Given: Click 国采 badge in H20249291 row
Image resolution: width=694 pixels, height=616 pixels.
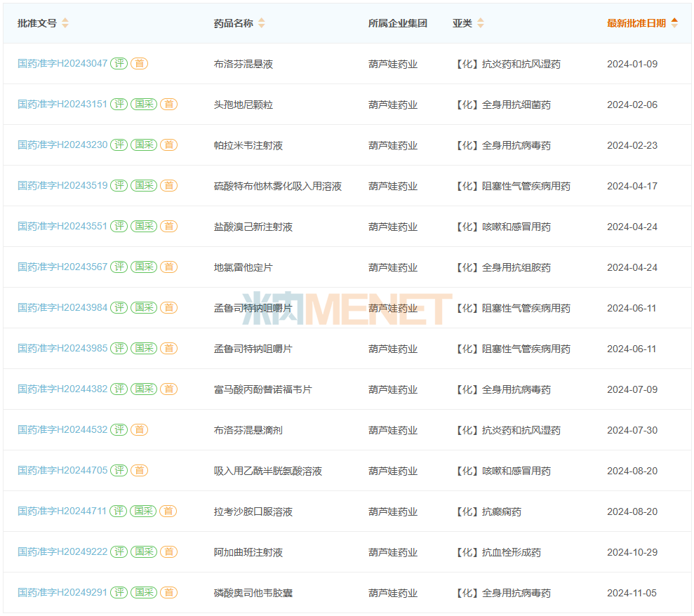Looking at the screenshot, I should (x=144, y=593).
